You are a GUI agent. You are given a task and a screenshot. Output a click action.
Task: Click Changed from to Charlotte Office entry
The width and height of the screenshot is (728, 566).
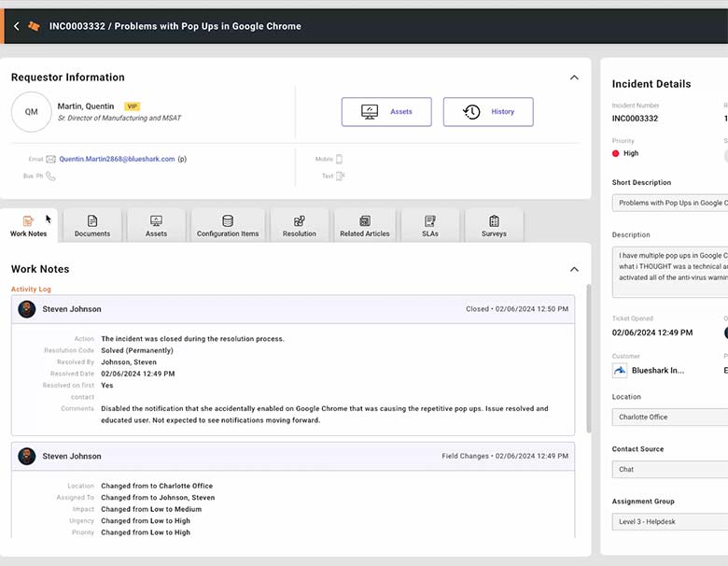tap(157, 486)
